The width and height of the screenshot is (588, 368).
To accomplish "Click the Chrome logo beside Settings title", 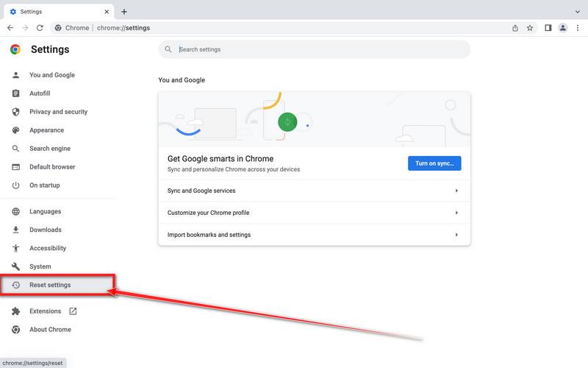I will coord(15,49).
